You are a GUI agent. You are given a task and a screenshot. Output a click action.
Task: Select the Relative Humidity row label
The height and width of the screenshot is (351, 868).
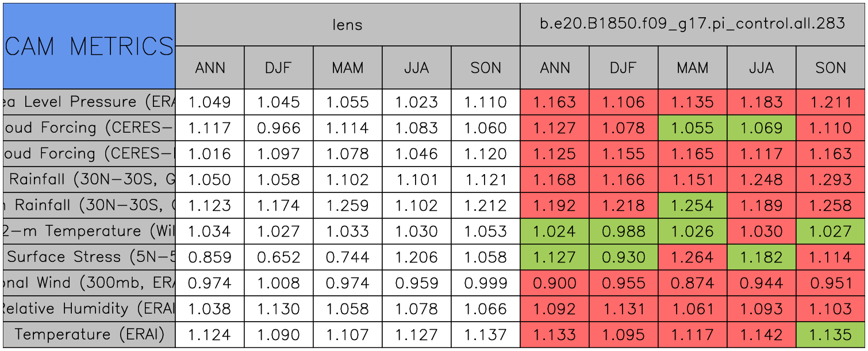point(89,308)
